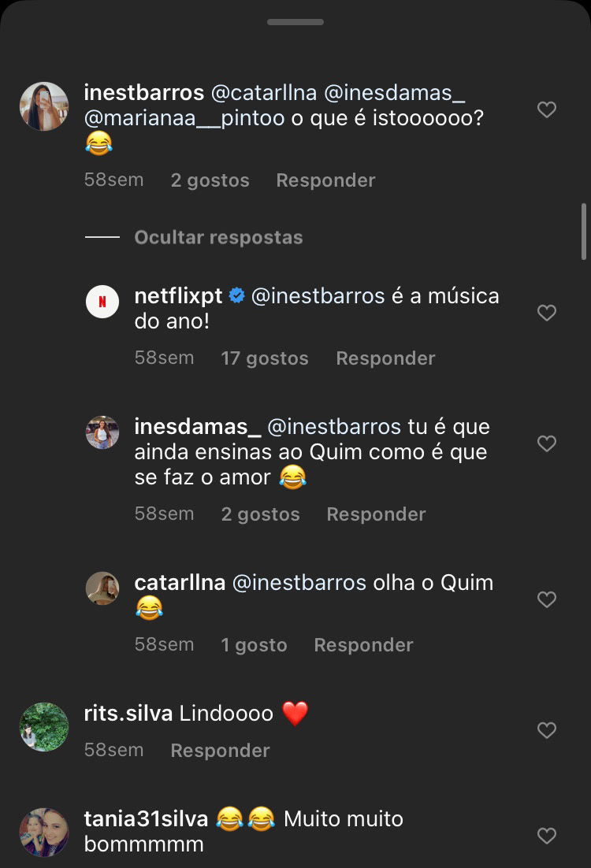Open the rits.silva username

[128, 714]
